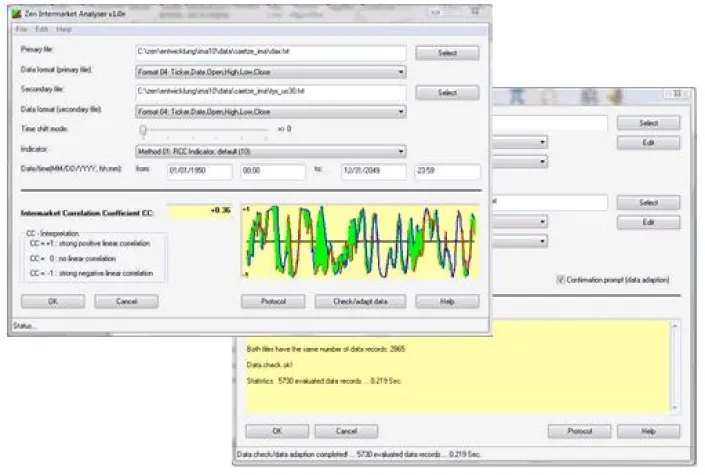Click the scroll-down arrow in the yellow log area

tap(675, 405)
